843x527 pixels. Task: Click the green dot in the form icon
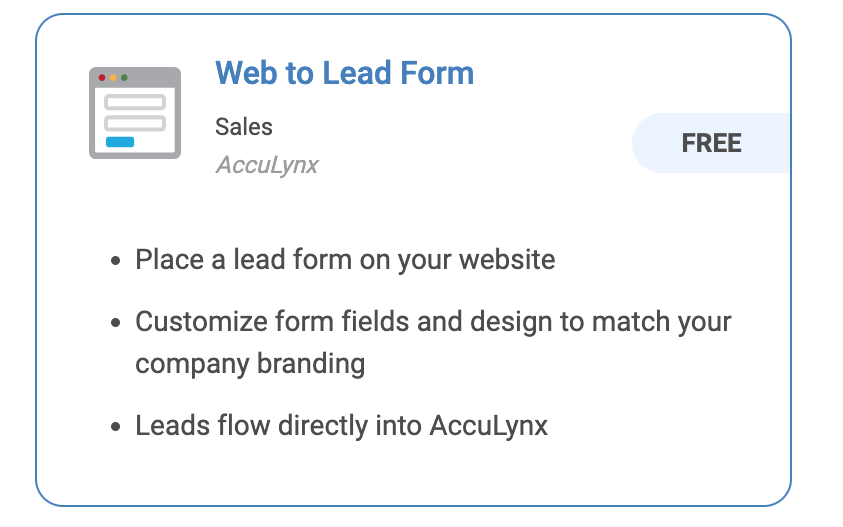[124, 78]
